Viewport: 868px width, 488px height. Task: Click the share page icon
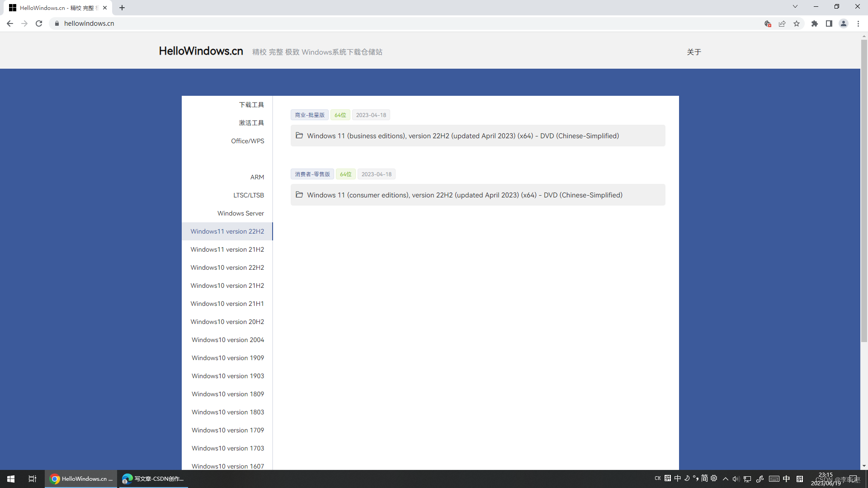(x=782, y=23)
